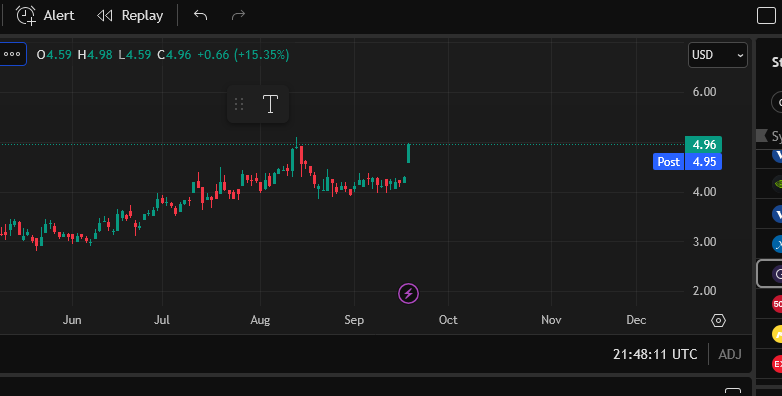Image resolution: width=782 pixels, height=396 pixels.
Task: Open the three-dots indicator menu
Action: coord(12,54)
